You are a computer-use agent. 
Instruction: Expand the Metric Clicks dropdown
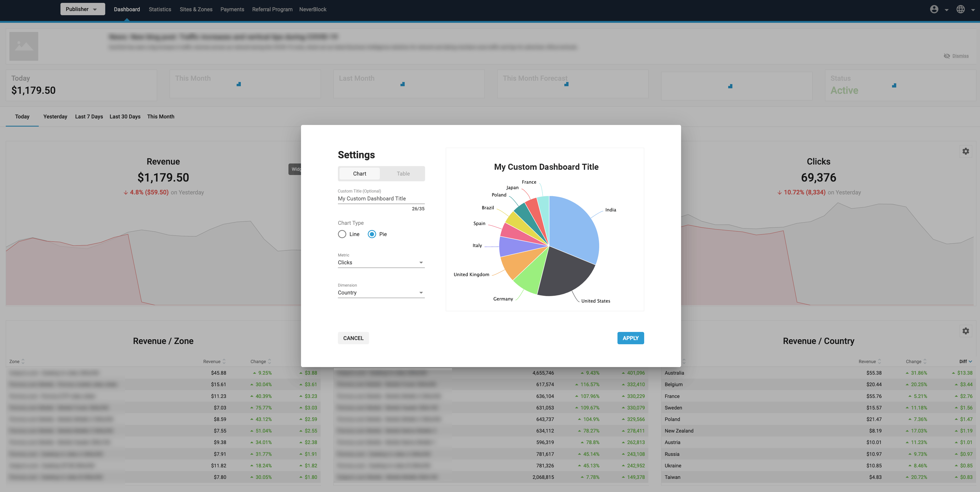click(x=381, y=263)
